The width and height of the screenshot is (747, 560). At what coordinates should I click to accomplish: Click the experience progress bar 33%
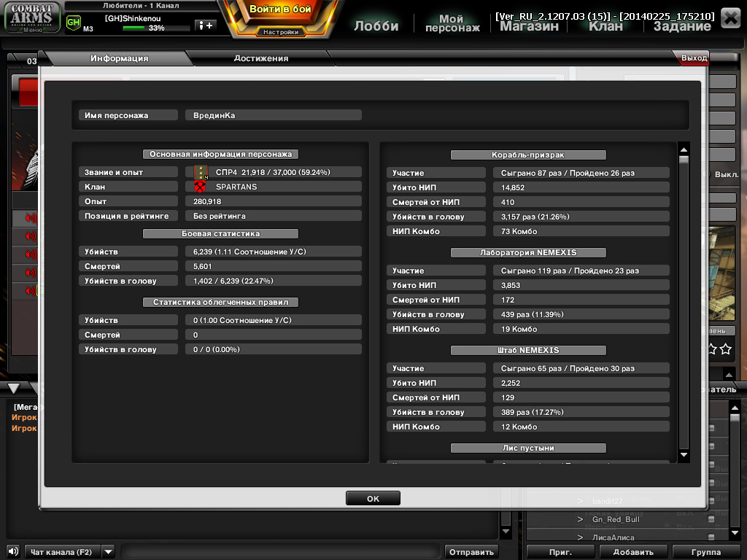156,28
